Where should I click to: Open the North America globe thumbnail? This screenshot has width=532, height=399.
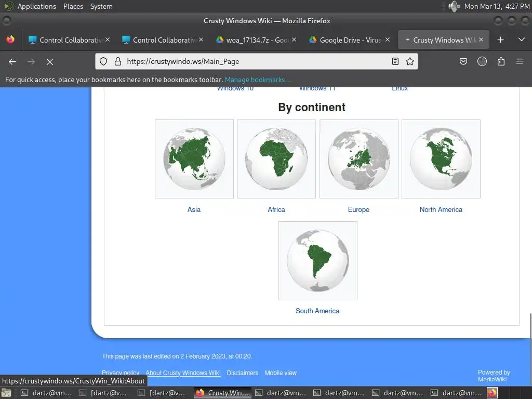pyautogui.click(x=441, y=159)
